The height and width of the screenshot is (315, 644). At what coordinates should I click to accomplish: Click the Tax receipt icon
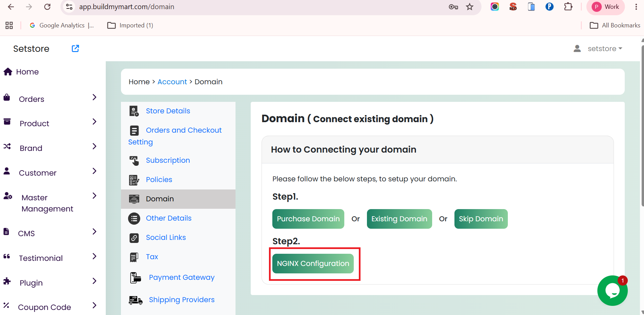pyautogui.click(x=134, y=257)
